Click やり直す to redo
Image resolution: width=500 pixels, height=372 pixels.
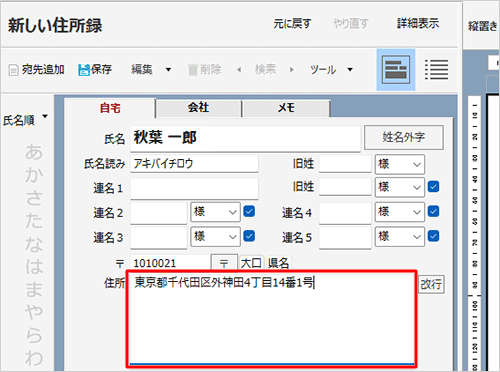click(x=351, y=23)
